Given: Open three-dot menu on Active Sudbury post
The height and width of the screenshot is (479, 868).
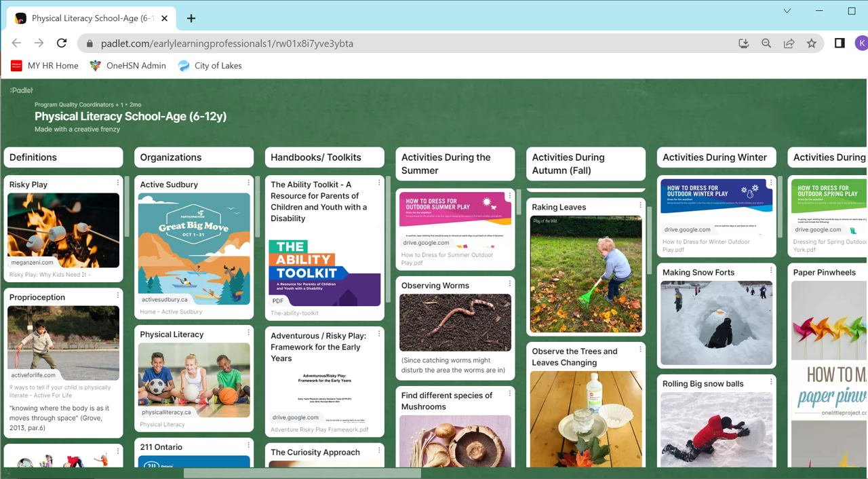Looking at the screenshot, I should coord(248,183).
